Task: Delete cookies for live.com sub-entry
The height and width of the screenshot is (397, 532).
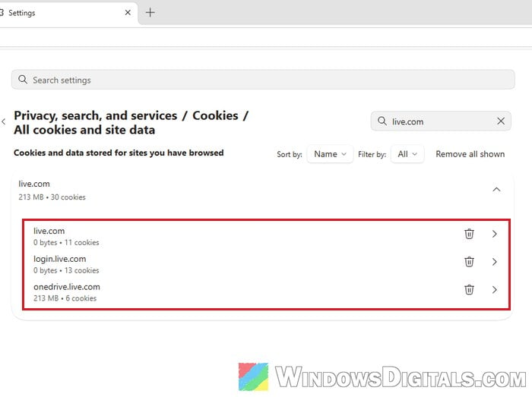Action: [469, 234]
